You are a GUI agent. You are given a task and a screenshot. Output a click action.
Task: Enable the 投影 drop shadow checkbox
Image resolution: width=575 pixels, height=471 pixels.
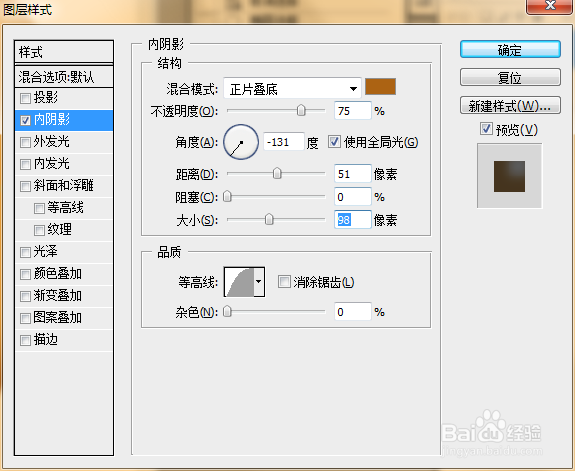point(25,98)
